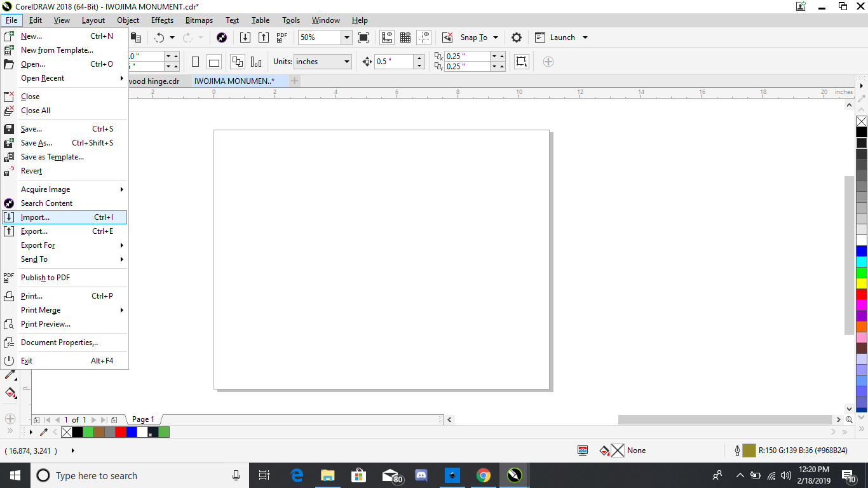Viewport: 868px width, 488px height.
Task: Click the duplicate distance X field
Action: (467, 57)
